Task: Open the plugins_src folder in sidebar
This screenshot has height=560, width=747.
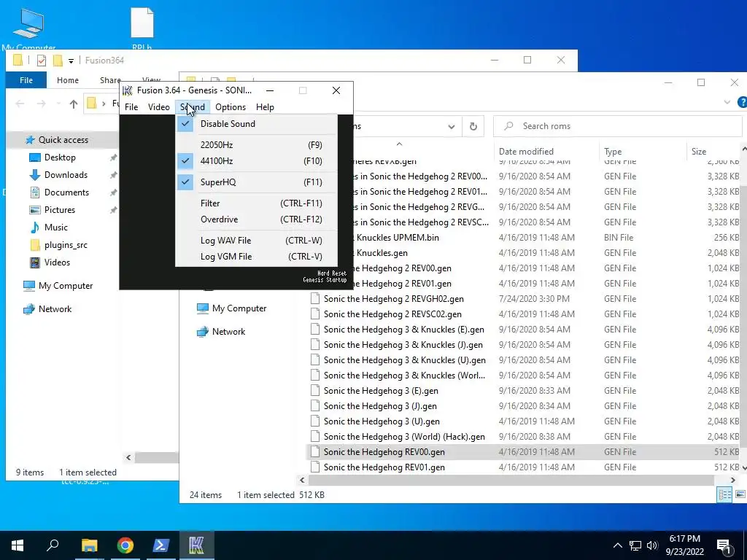Action: pos(65,245)
